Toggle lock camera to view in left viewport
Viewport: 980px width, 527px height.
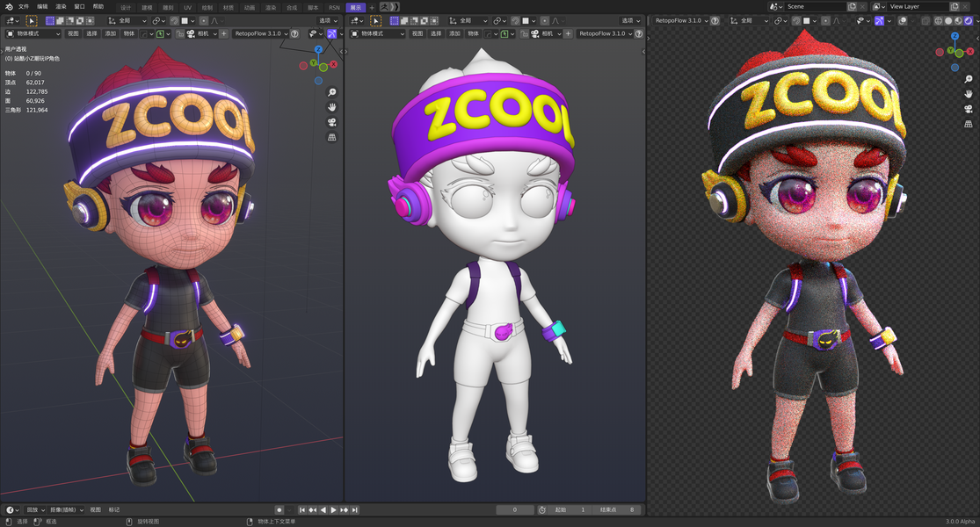[x=180, y=33]
